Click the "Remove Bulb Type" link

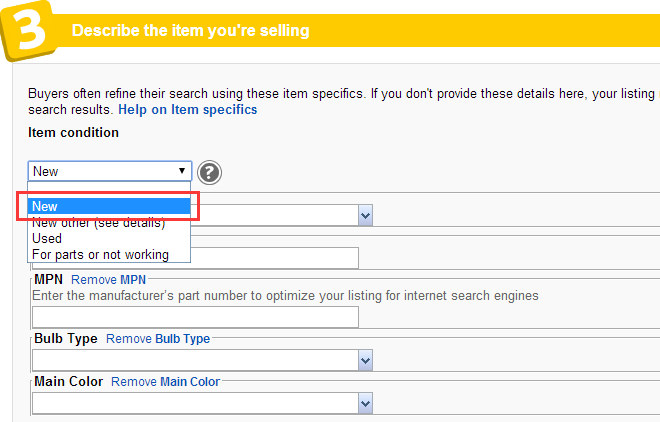coord(158,339)
